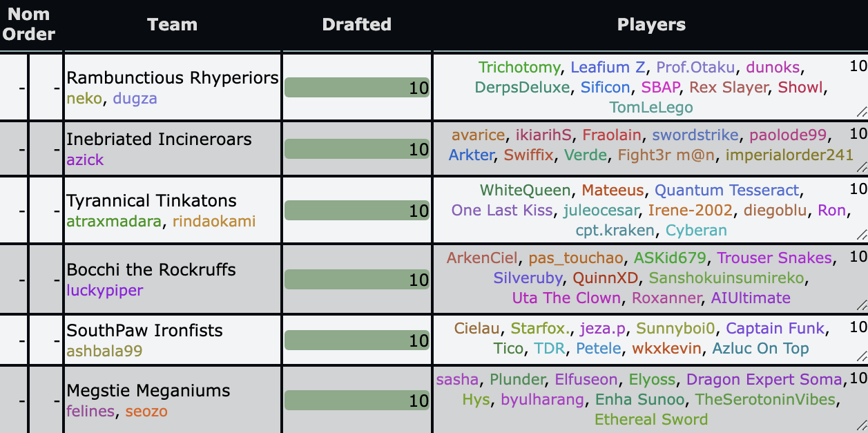Click resize grip on Bocchi the Rockruffs players box
This screenshot has width=868, height=433.
[862, 305]
